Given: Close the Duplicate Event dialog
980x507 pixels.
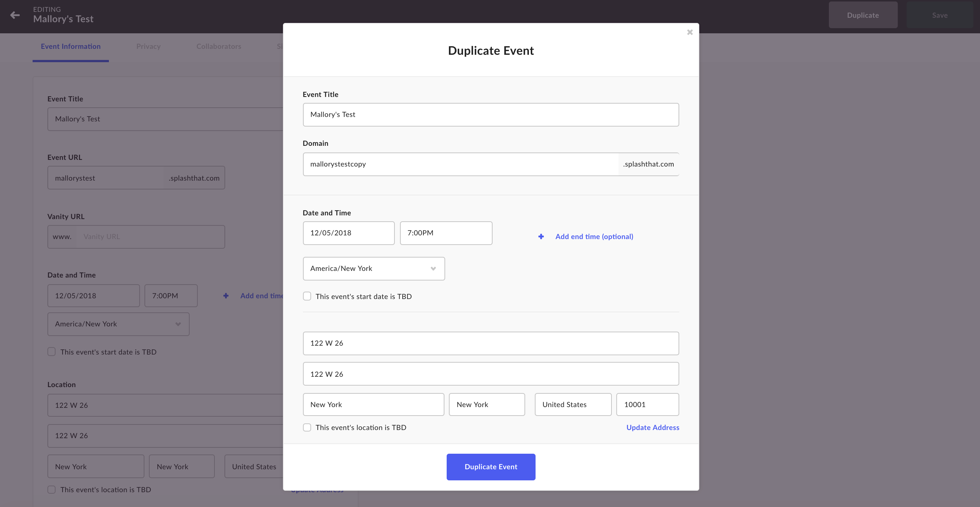Looking at the screenshot, I should (x=689, y=32).
